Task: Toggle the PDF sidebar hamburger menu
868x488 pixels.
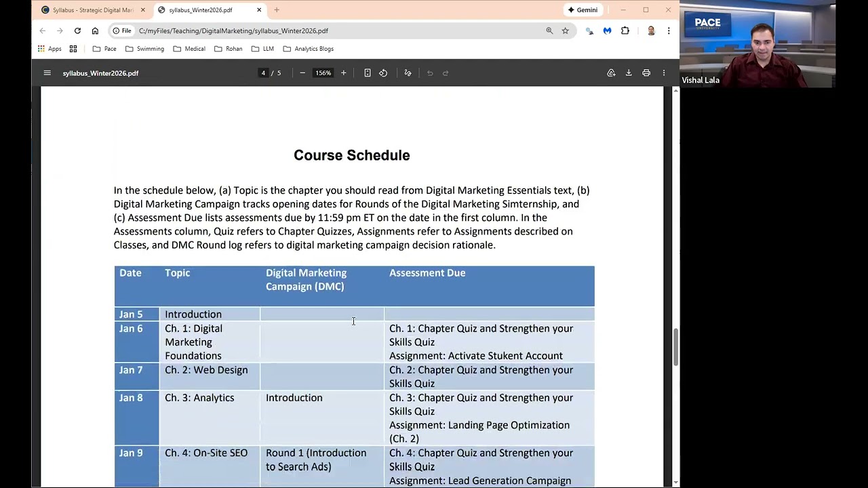Action: pos(47,73)
